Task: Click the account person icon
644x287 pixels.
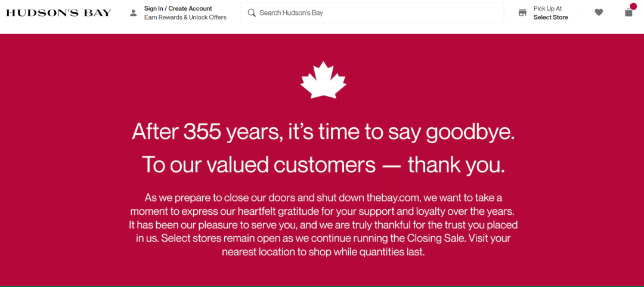Action: (x=134, y=13)
